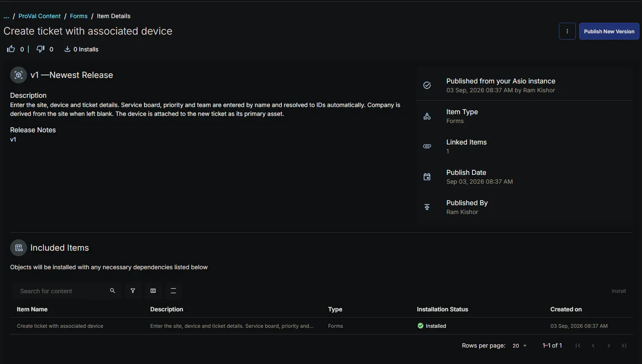
Task: Click the Publish Date calendar icon
Action: click(427, 177)
